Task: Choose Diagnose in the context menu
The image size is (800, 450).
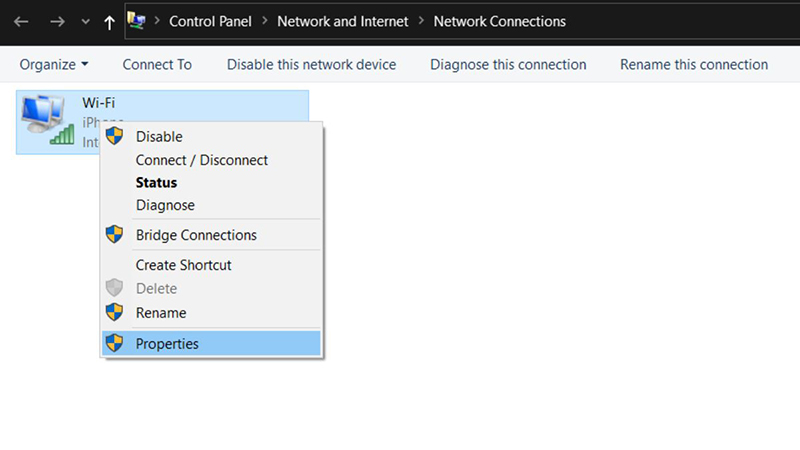Action: point(165,205)
